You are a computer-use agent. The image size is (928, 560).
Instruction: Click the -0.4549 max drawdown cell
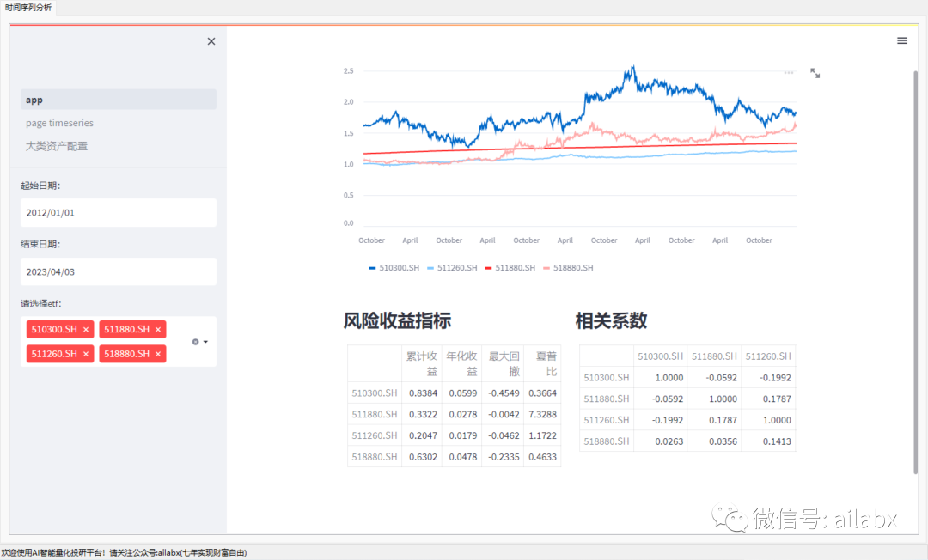coord(503,393)
